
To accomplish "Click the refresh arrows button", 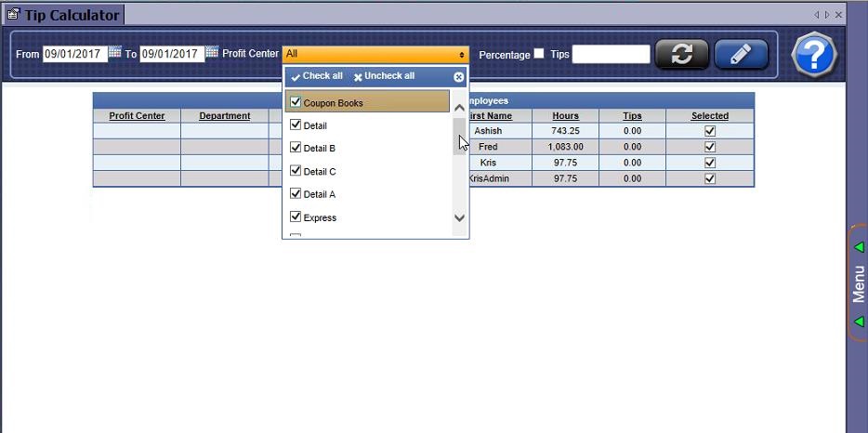I will tap(681, 54).
